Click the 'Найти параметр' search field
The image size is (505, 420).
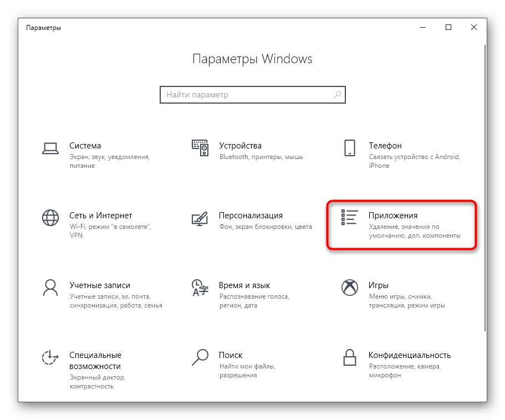253,95
